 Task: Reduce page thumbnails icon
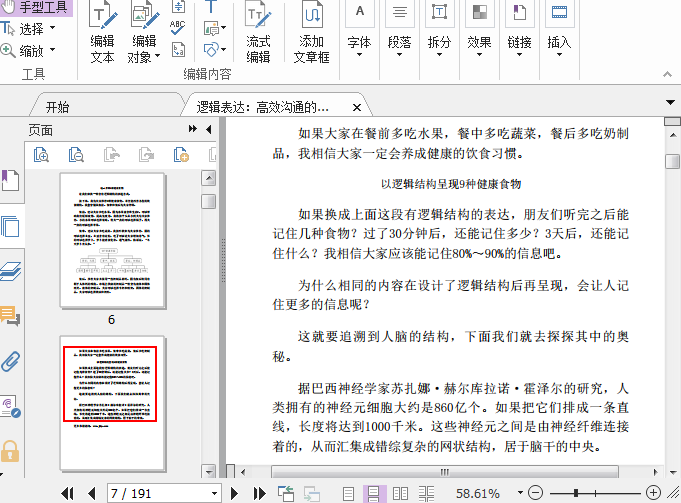pos(76,154)
